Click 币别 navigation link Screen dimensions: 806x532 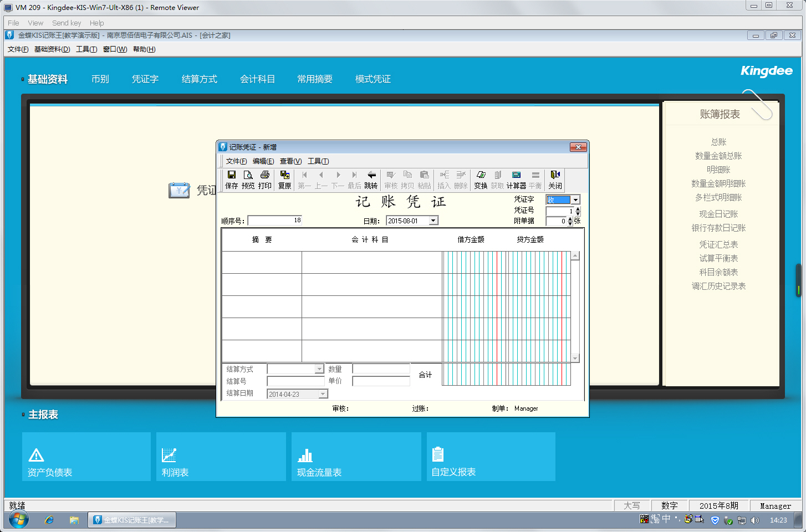[100, 79]
